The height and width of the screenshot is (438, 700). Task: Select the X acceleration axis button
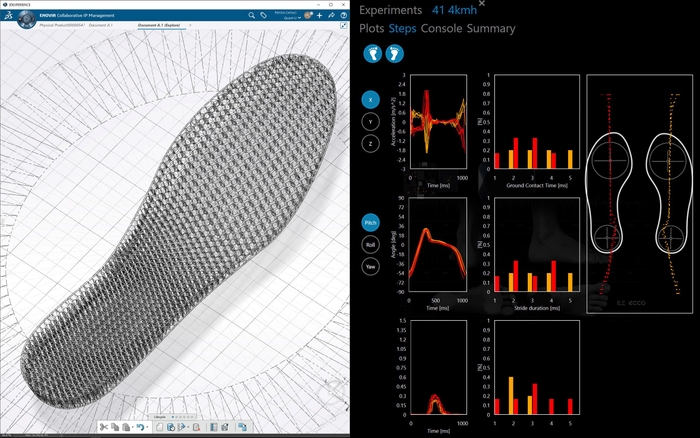click(x=370, y=100)
